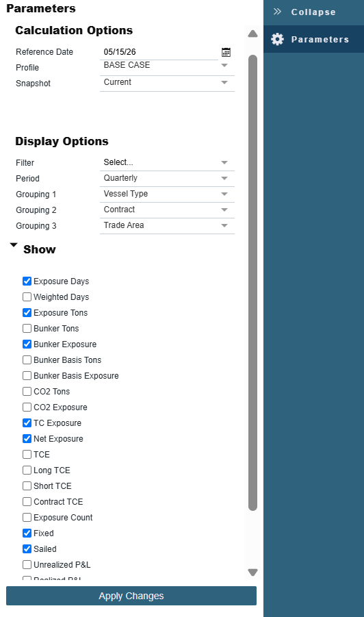Enable the Weighted Days checkbox
Image resolution: width=364 pixels, height=617 pixels.
point(27,297)
